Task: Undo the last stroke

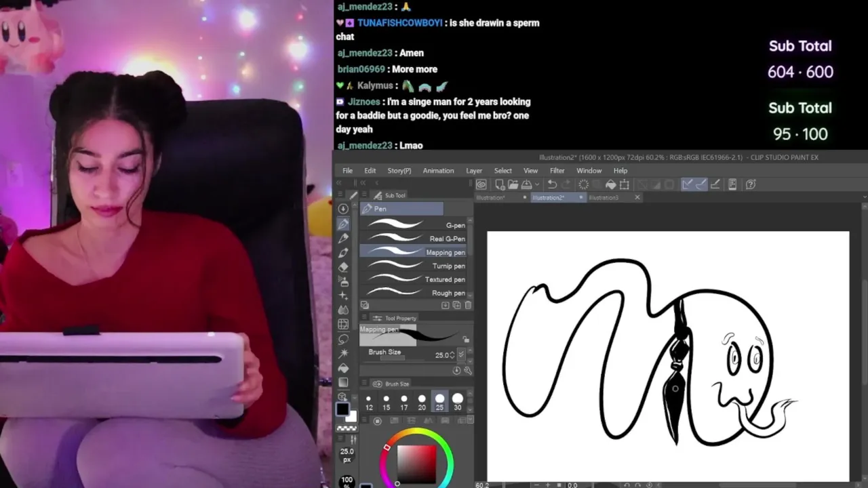Action: coord(552,184)
